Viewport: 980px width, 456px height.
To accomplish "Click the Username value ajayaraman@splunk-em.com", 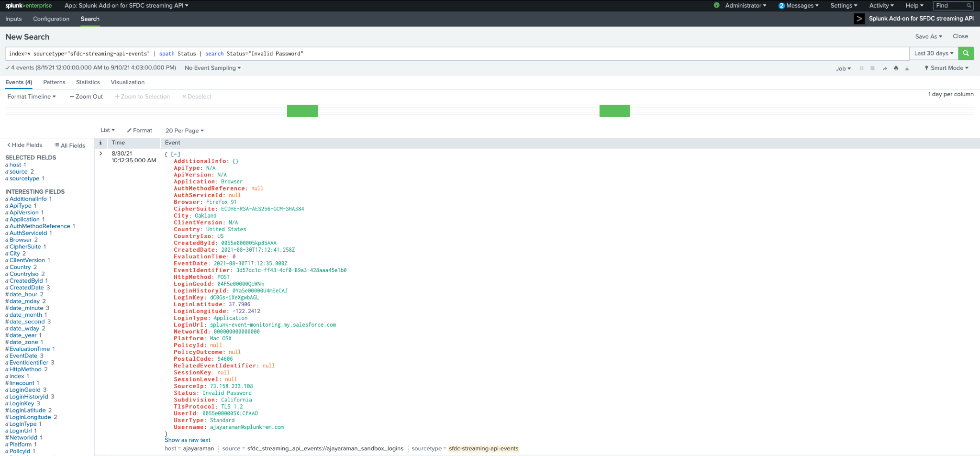I will (247, 427).
